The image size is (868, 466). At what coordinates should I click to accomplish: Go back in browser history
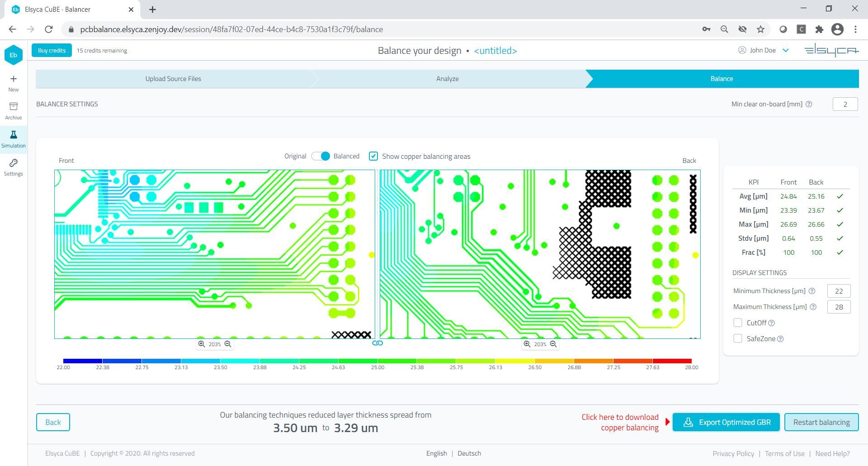[12, 29]
